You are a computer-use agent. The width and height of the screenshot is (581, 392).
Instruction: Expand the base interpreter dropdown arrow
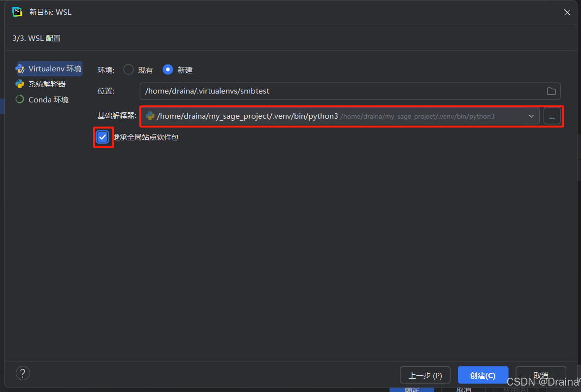[531, 116]
